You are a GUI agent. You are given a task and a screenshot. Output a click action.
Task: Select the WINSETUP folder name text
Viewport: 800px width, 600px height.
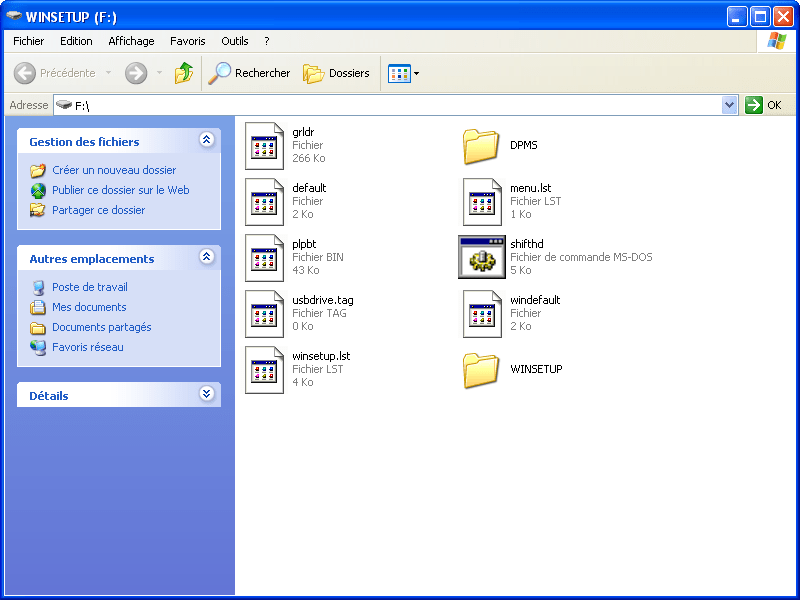[536, 369]
